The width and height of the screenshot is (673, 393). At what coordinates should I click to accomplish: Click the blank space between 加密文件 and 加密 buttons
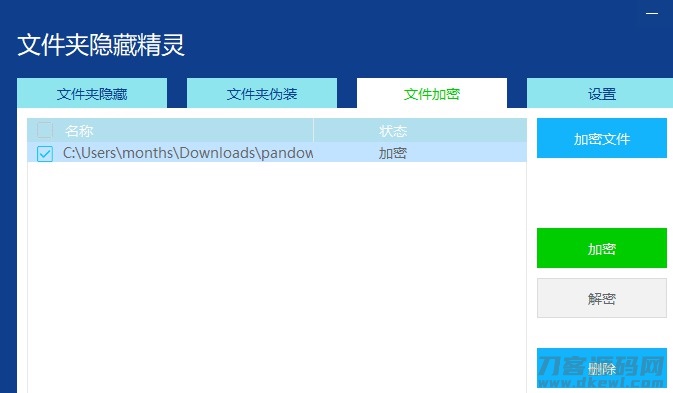(602, 193)
